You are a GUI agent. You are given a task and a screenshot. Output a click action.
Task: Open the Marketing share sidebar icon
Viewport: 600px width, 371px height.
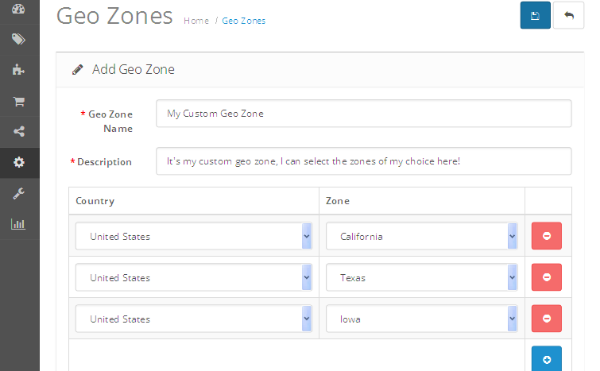(x=18, y=132)
